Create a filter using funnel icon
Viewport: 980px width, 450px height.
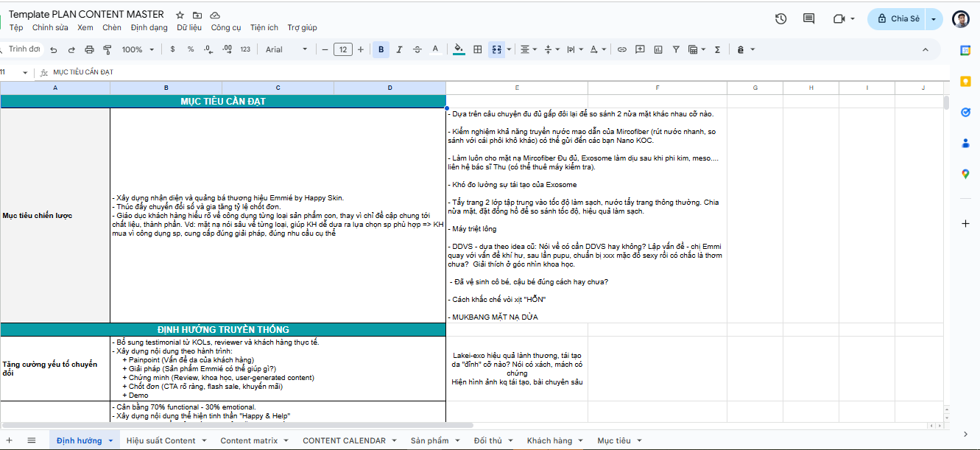[675, 49]
